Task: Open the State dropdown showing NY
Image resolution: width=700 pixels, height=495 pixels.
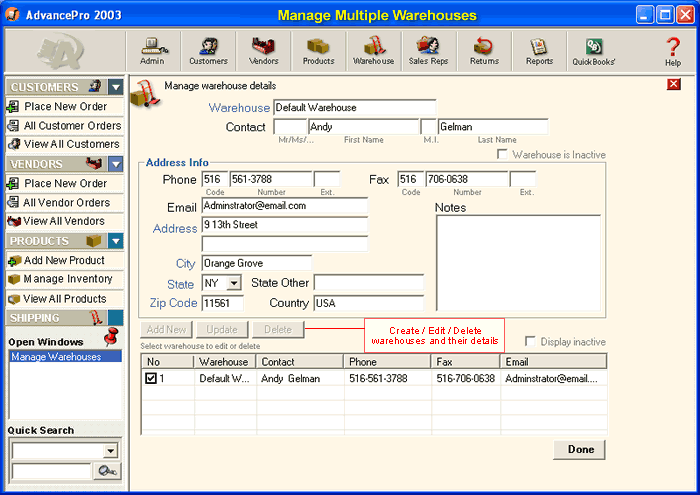Action: tap(234, 283)
